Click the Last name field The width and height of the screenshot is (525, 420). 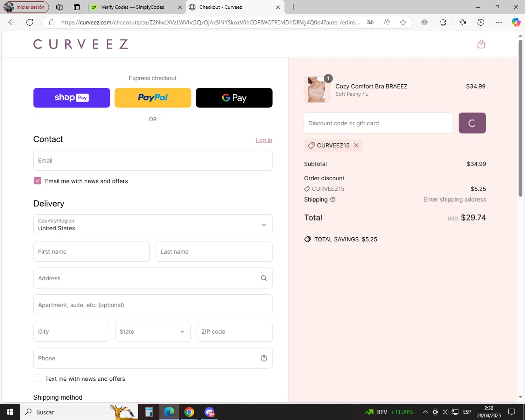(214, 251)
